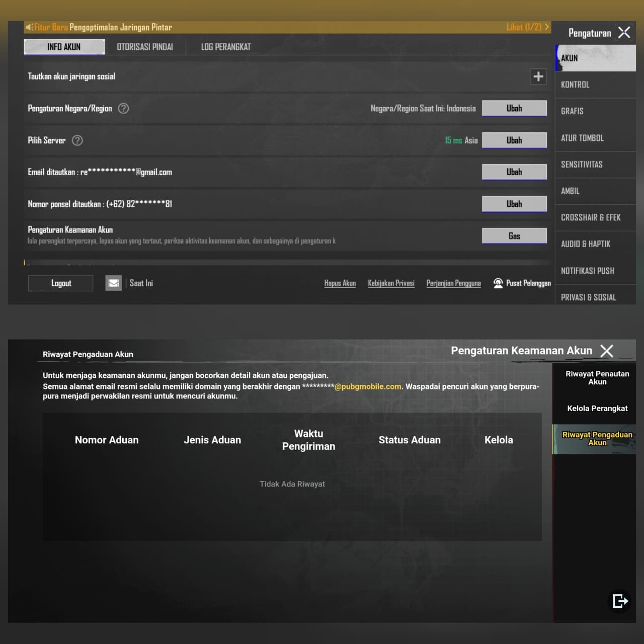Click Ubah for Pilih Server
This screenshot has height=644, width=644.
(x=514, y=140)
